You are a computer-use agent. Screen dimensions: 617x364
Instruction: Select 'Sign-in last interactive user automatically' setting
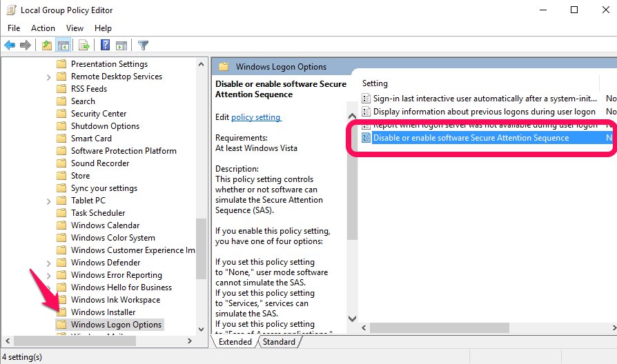[484, 99]
